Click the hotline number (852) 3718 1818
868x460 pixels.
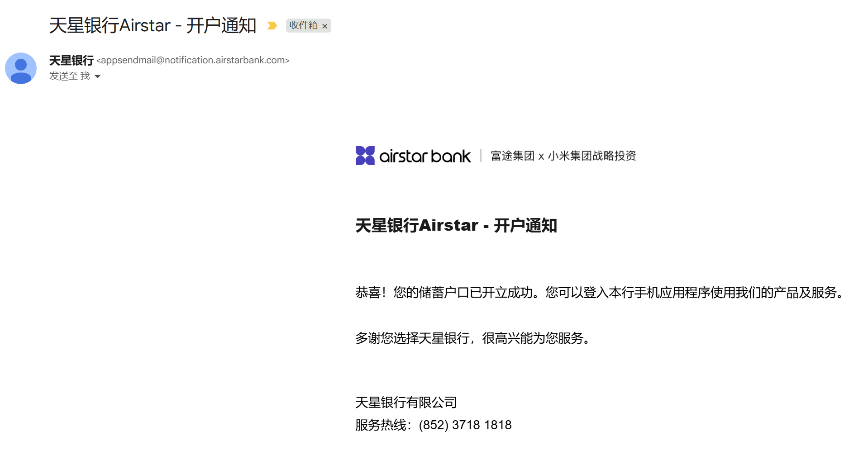465,425
